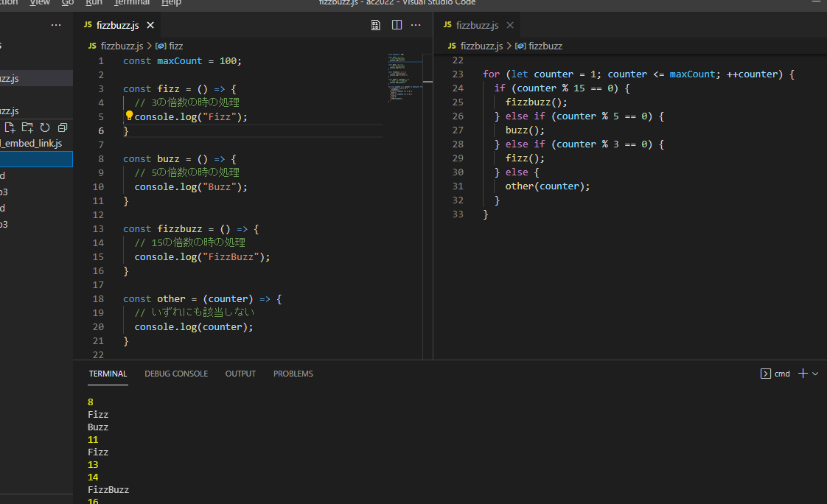Click the lightbulb quick-fix icon
The height and width of the screenshot is (504, 827).
click(129, 116)
